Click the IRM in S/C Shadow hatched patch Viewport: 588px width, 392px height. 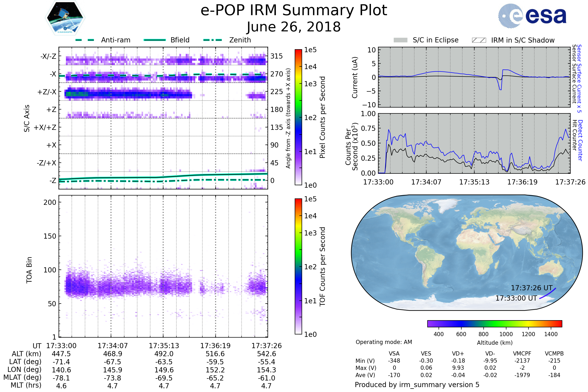click(479, 40)
